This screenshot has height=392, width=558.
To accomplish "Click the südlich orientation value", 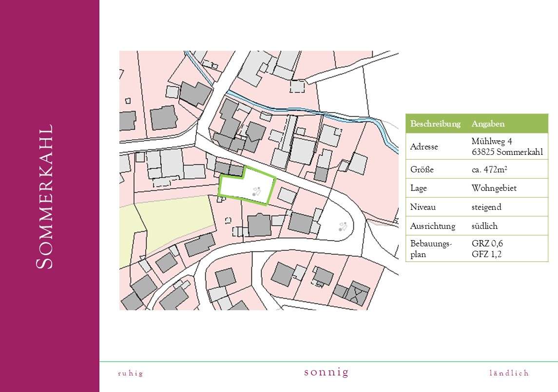I will point(484,226).
